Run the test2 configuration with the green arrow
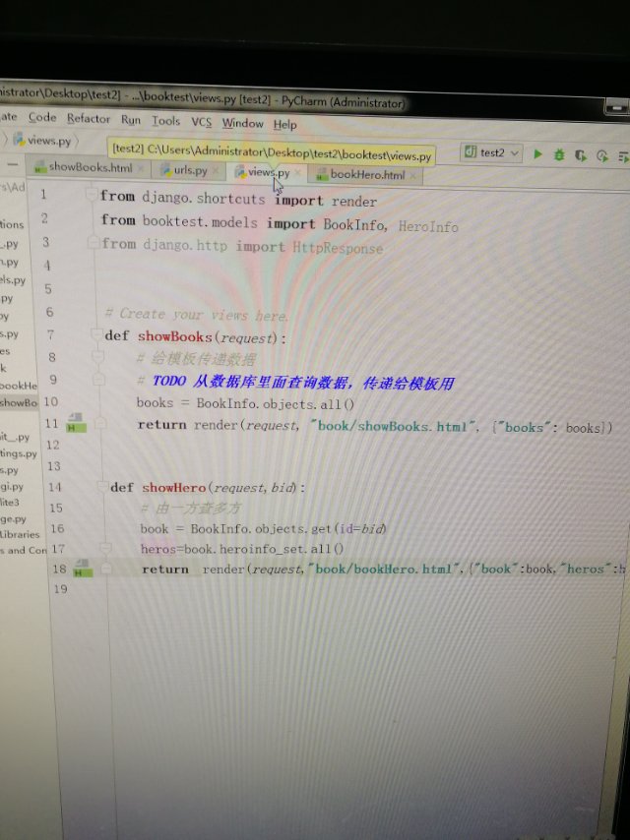630x840 pixels. click(537, 154)
